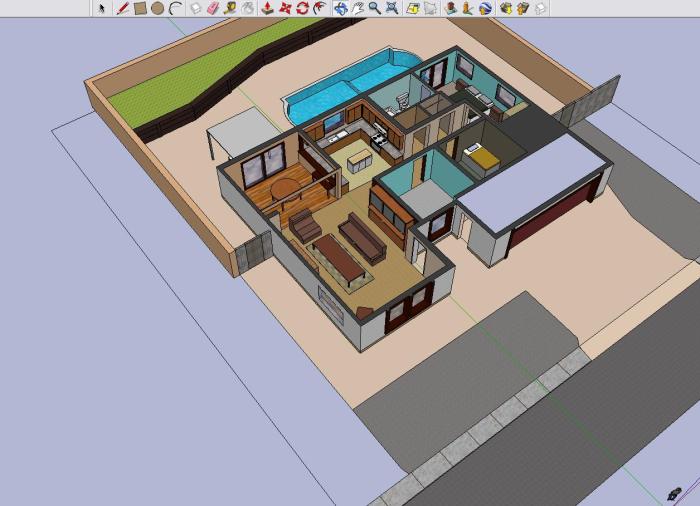
Task: Pick the Offset tool
Action: [x=318, y=8]
